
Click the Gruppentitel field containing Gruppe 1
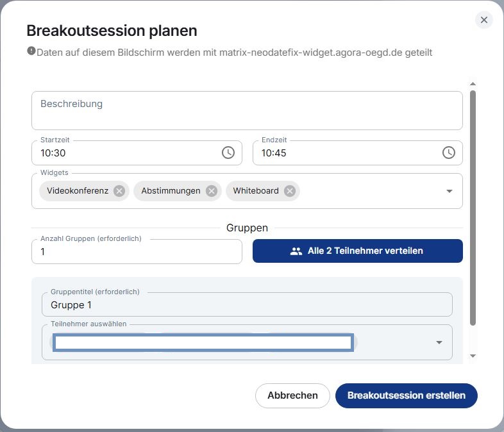tap(247, 304)
